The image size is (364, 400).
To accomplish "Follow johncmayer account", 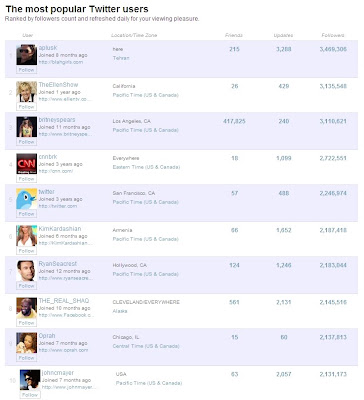I will point(30,395).
